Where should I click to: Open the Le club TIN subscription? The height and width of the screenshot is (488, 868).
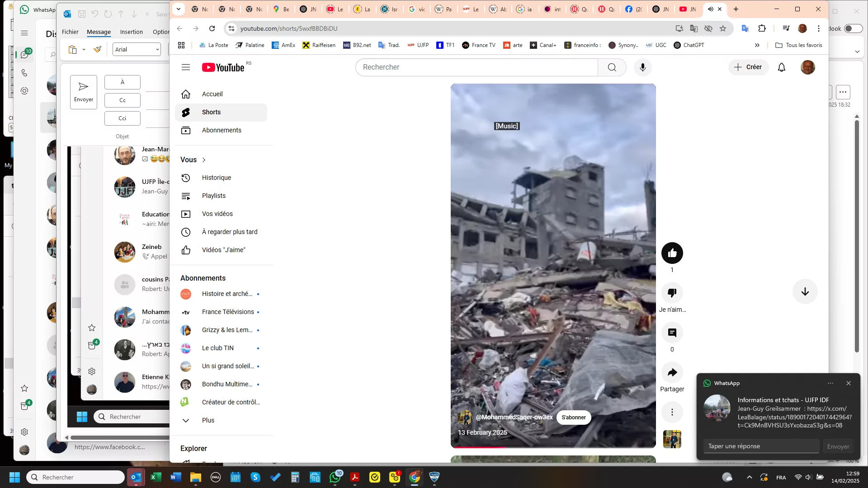[x=221, y=348]
